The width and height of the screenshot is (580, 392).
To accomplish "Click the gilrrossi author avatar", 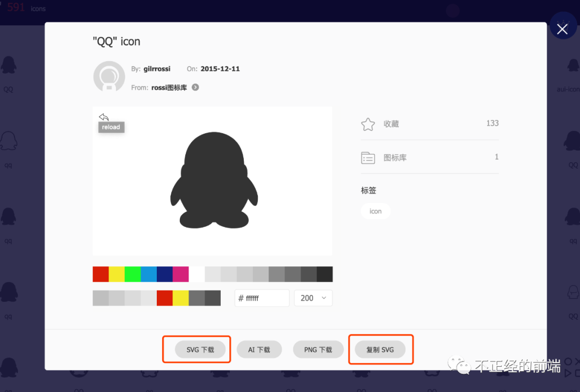I will [x=109, y=77].
